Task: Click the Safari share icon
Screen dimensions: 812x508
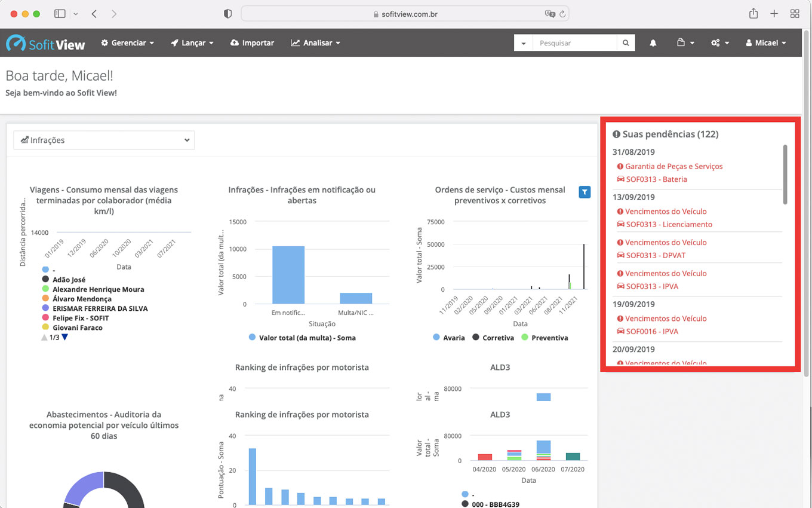Action: click(753, 14)
